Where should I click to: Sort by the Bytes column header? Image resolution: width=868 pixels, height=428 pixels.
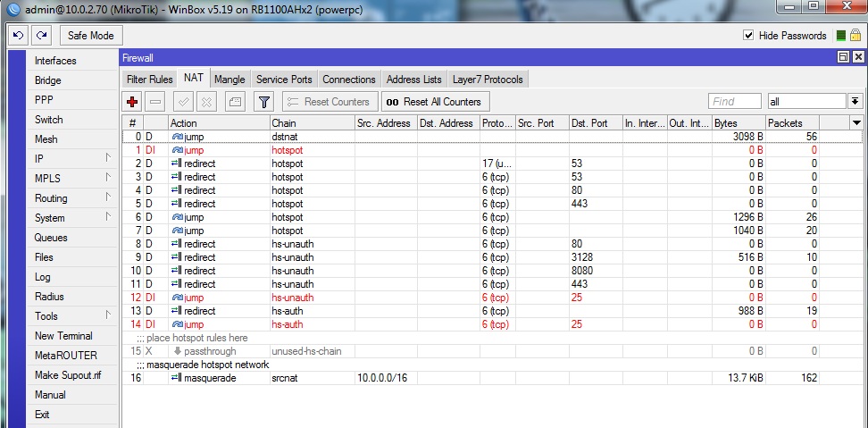point(739,123)
